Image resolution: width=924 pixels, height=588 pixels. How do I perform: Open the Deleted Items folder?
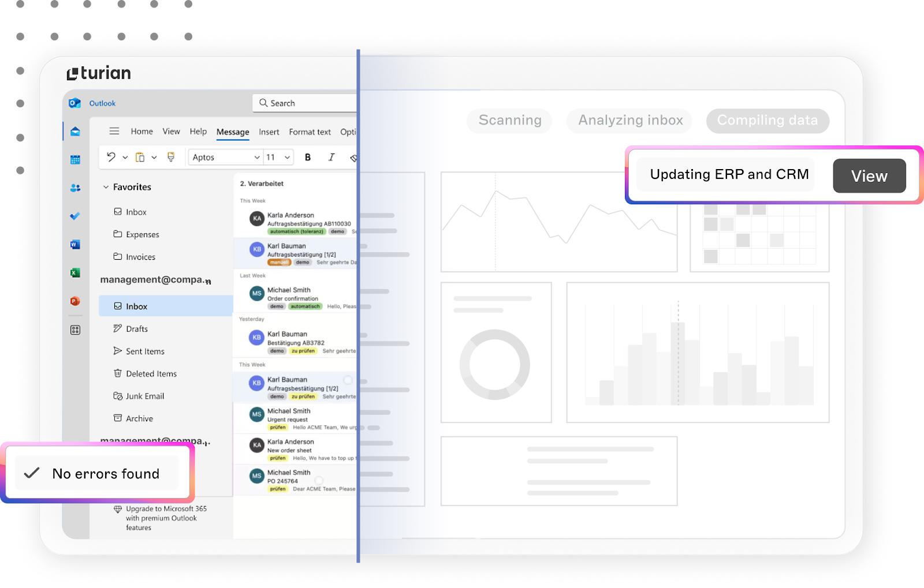[145, 374]
